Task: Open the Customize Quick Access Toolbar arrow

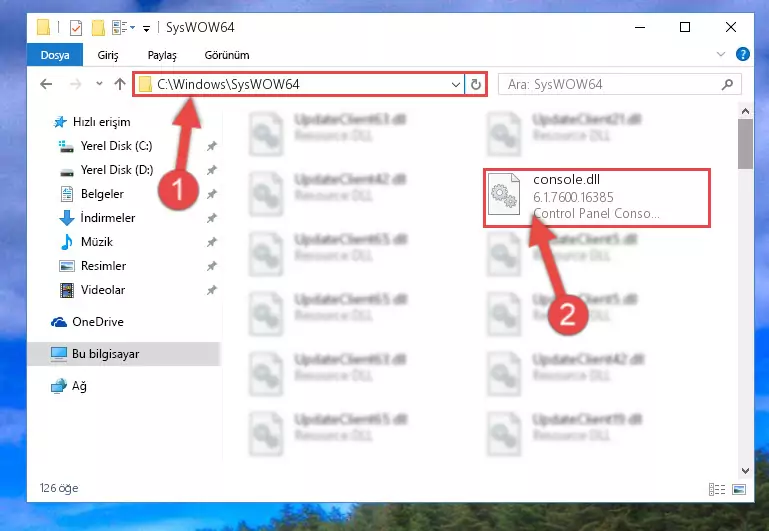Action: [146, 29]
